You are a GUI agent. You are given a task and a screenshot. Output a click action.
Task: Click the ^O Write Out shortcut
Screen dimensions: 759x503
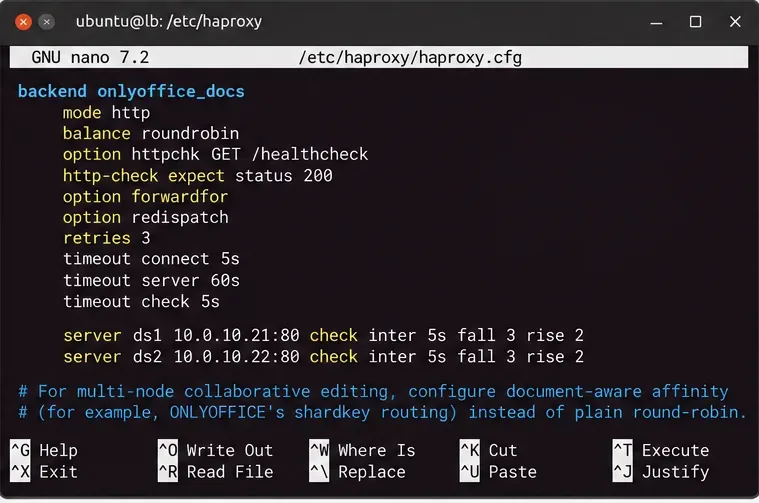coord(216,450)
